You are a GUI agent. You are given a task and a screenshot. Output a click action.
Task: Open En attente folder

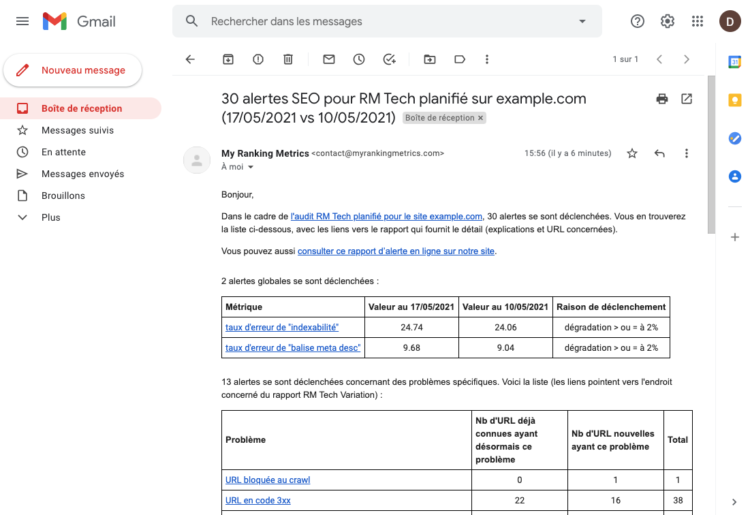point(63,152)
